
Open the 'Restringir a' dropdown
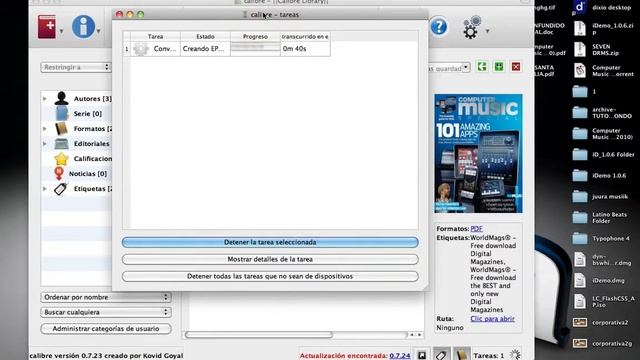(76, 67)
